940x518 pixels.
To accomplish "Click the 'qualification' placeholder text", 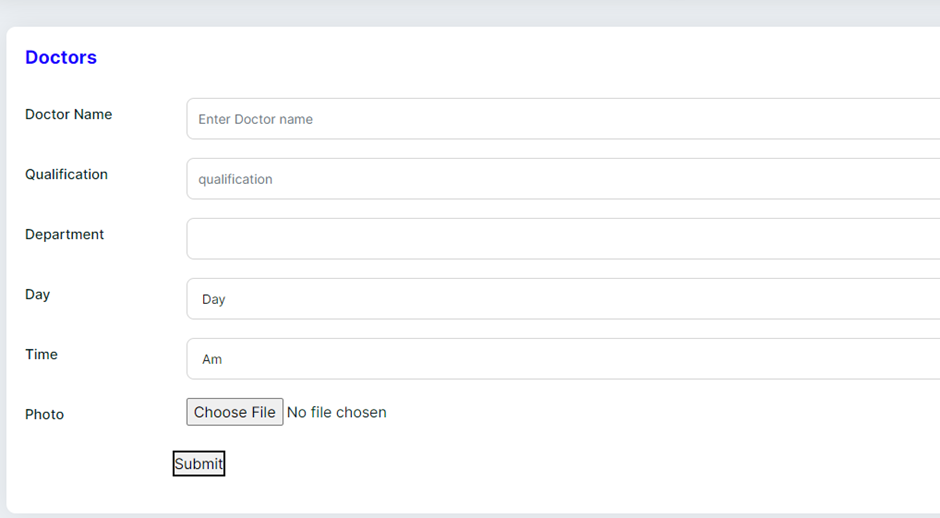I will 235,179.
